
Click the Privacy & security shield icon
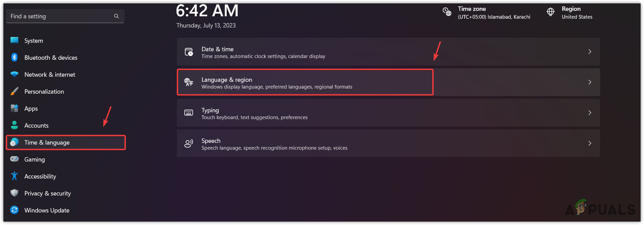pos(14,193)
